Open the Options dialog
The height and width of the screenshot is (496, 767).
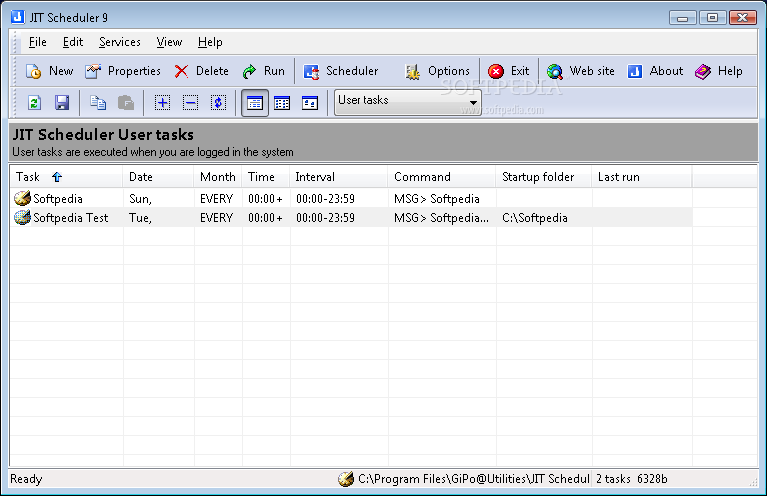437,71
